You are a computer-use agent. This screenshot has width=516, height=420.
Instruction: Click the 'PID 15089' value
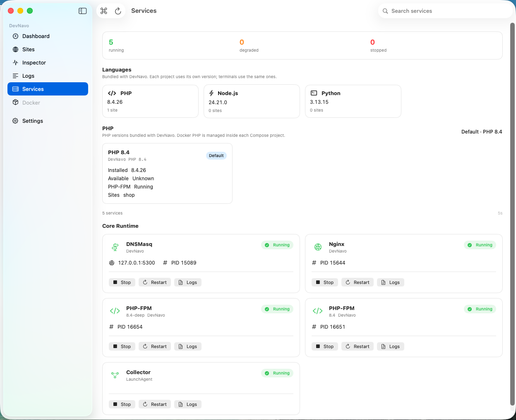pos(184,263)
